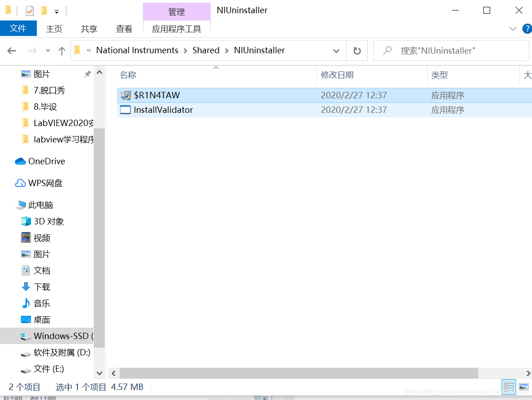Open 图片 under 此电脑
532x400 pixels.
pos(35,254)
